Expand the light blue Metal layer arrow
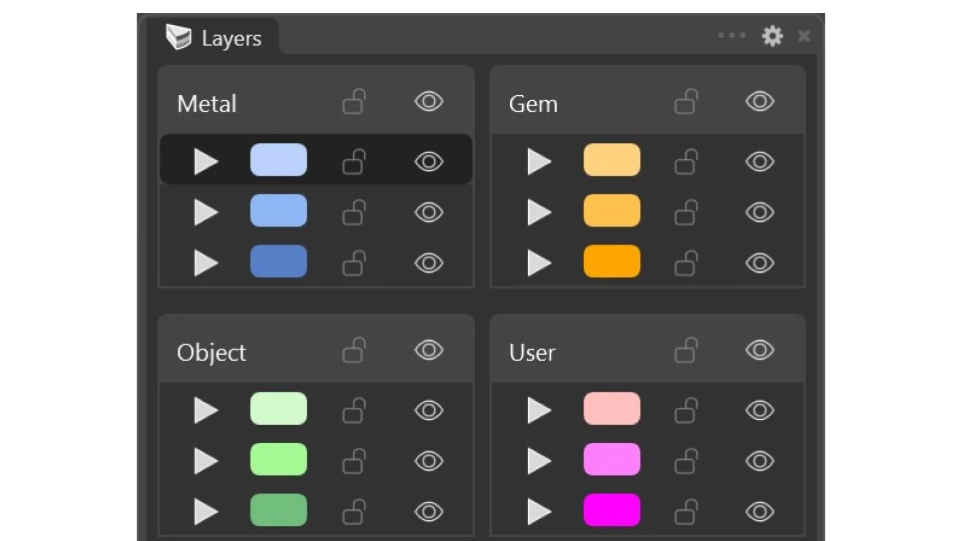 point(206,161)
